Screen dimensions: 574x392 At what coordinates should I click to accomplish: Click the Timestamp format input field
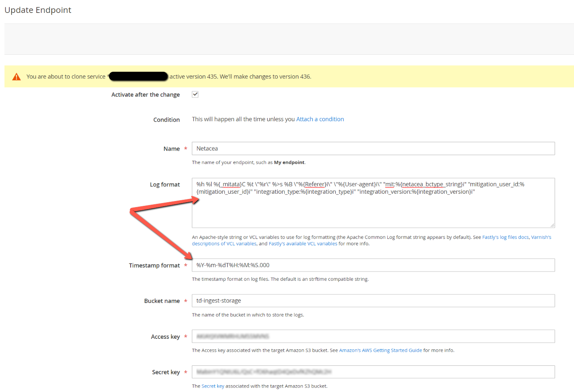(373, 265)
